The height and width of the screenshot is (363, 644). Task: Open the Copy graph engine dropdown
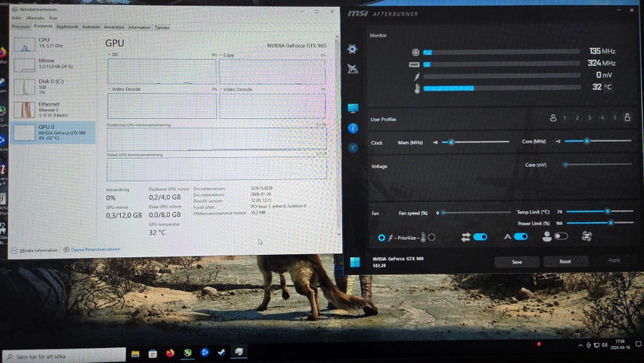tap(227, 55)
